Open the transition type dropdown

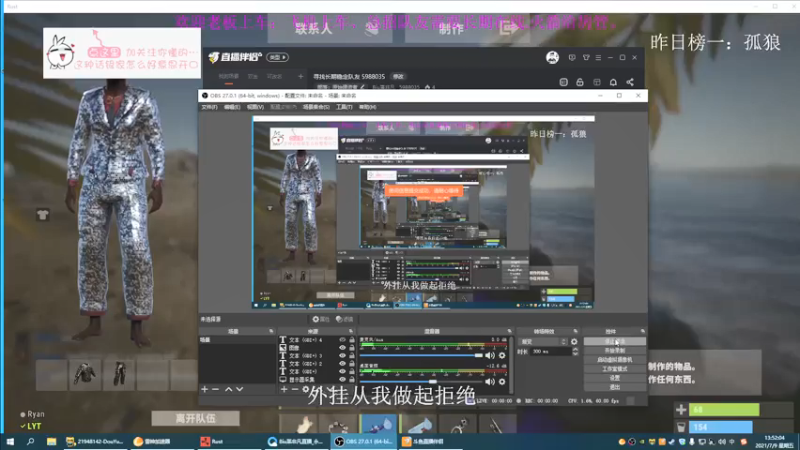click(543, 341)
